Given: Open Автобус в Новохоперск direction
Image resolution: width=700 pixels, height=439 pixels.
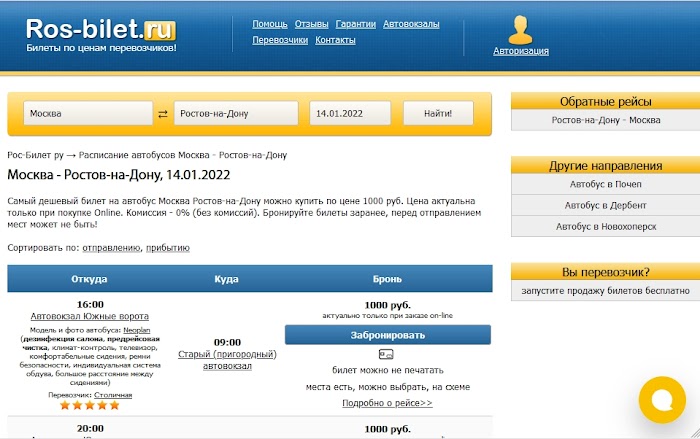Looking at the screenshot, I should (x=606, y=226).
